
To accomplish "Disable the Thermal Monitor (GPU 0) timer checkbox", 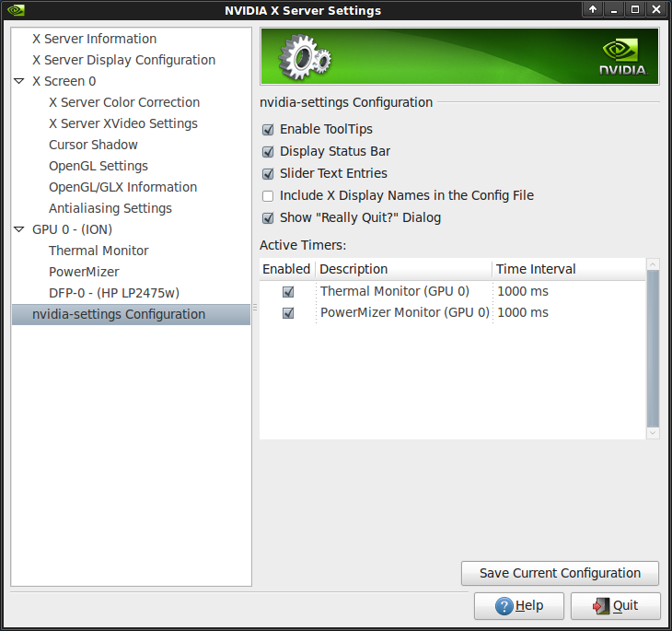I will (288, 292).
